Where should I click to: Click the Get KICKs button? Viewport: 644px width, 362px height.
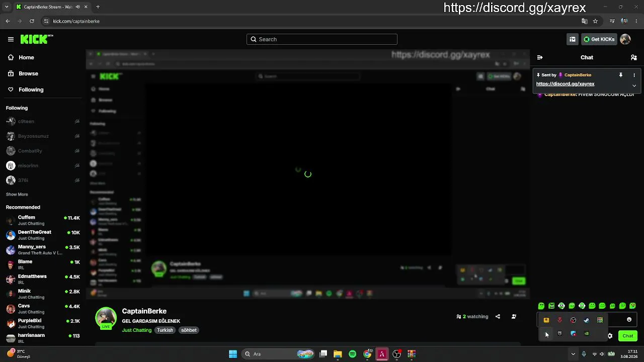click(599, 39)
